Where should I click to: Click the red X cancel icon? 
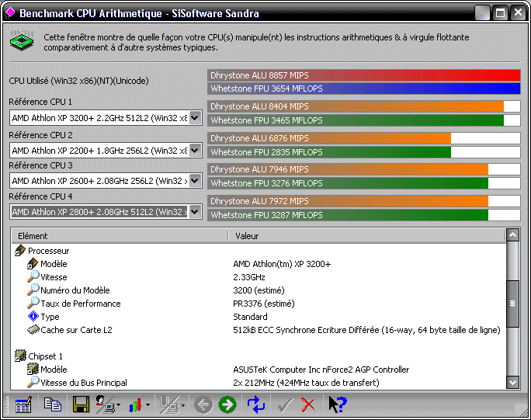pos(308,404)
